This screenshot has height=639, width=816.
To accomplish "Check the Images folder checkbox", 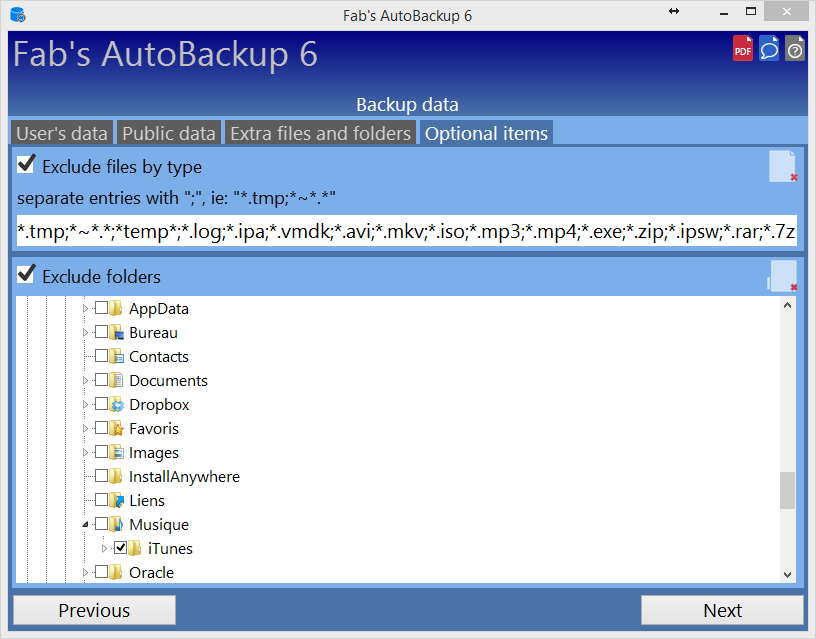I will click(x=101, y=451).
